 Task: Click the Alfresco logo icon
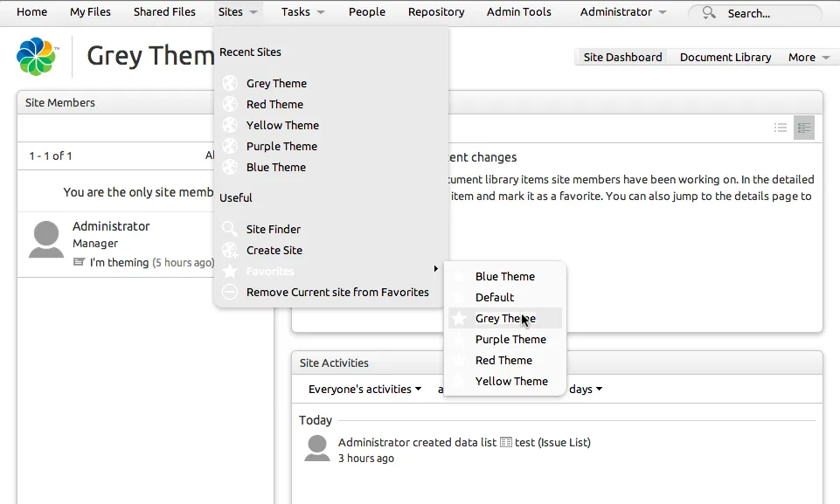36,57
